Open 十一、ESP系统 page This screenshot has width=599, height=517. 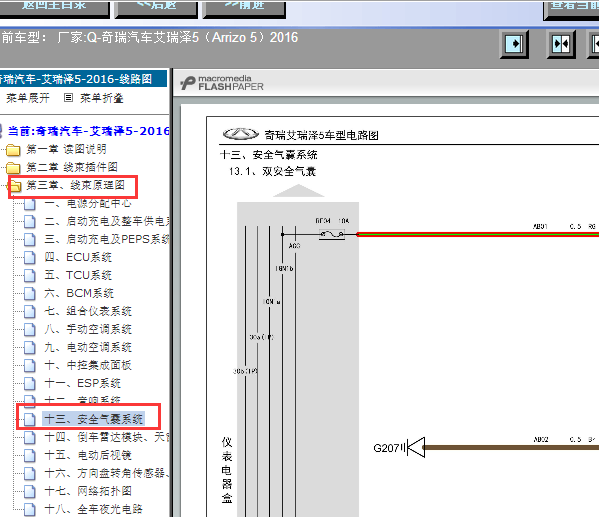[x=83, y=383]
